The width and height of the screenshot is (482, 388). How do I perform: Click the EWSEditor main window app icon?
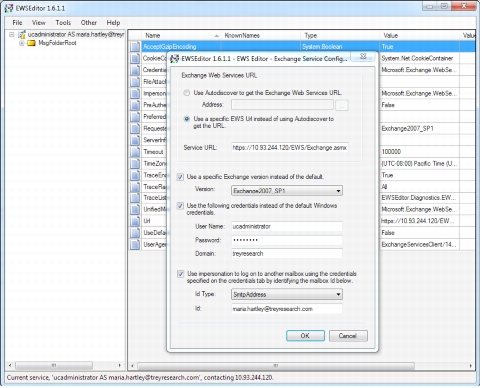click(x=9, y=8)
